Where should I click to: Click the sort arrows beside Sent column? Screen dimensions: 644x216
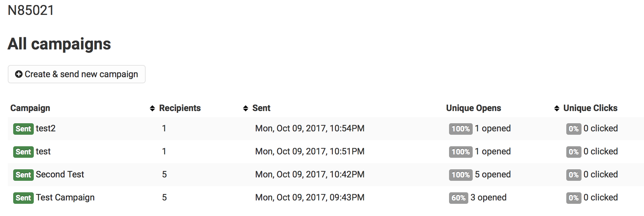point(246,108)
